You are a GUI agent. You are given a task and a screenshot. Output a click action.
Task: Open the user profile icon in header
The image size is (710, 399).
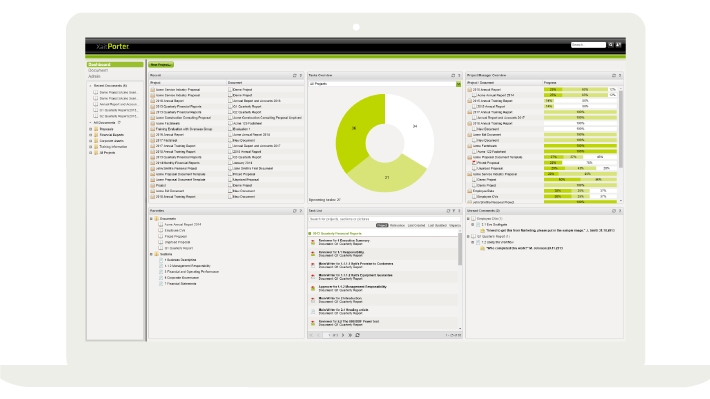tap(618, 45)
